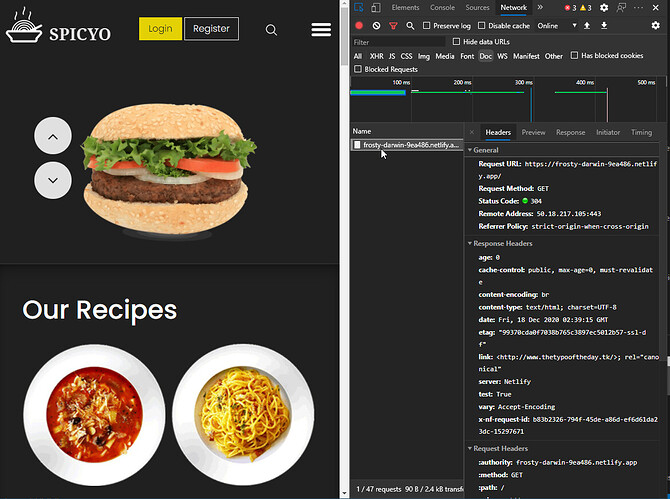Open the Online throttling dropdown
Viewport: 670px width, 499px height.
tap(557, 26)
